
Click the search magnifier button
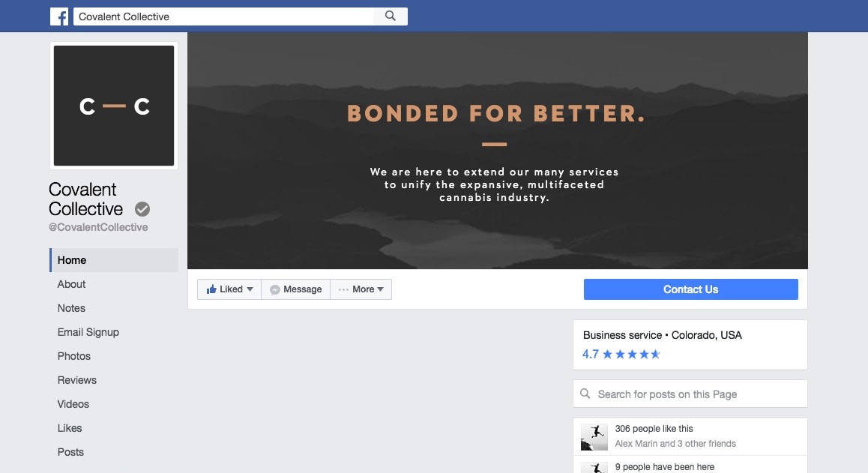pyautogui.click(x=391, y=16)
